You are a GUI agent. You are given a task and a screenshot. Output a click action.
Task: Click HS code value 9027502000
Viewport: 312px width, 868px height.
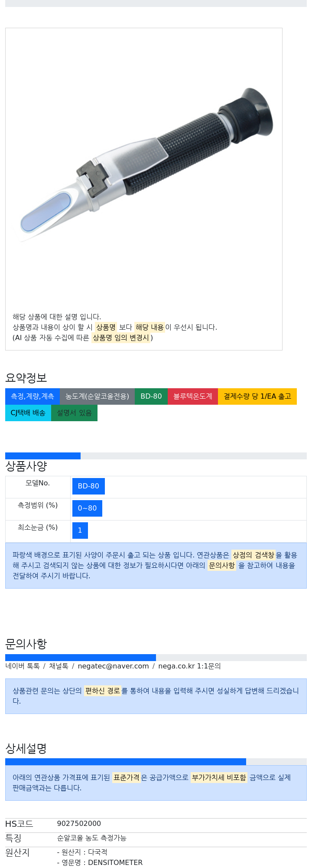click(79, 824)
